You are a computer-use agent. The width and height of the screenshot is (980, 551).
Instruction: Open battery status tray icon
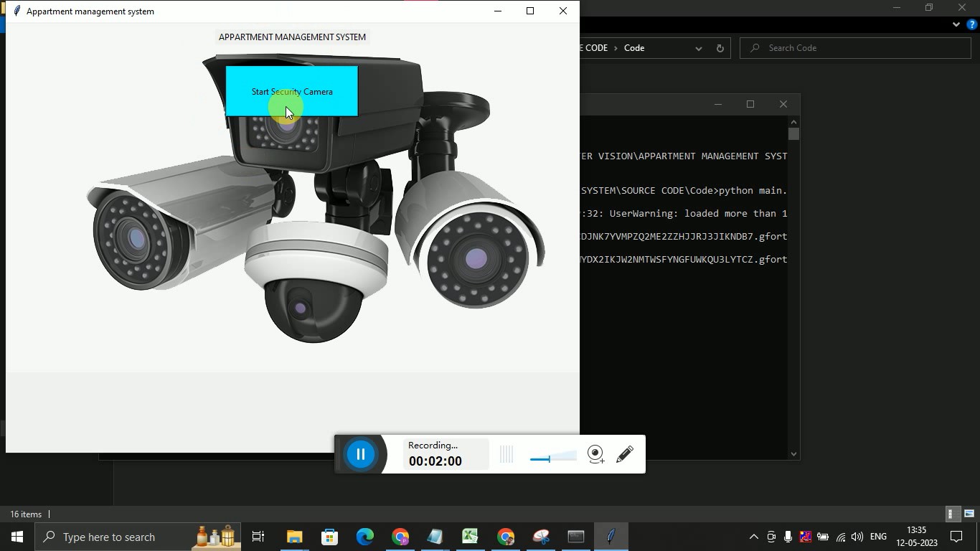pos(823,537)
